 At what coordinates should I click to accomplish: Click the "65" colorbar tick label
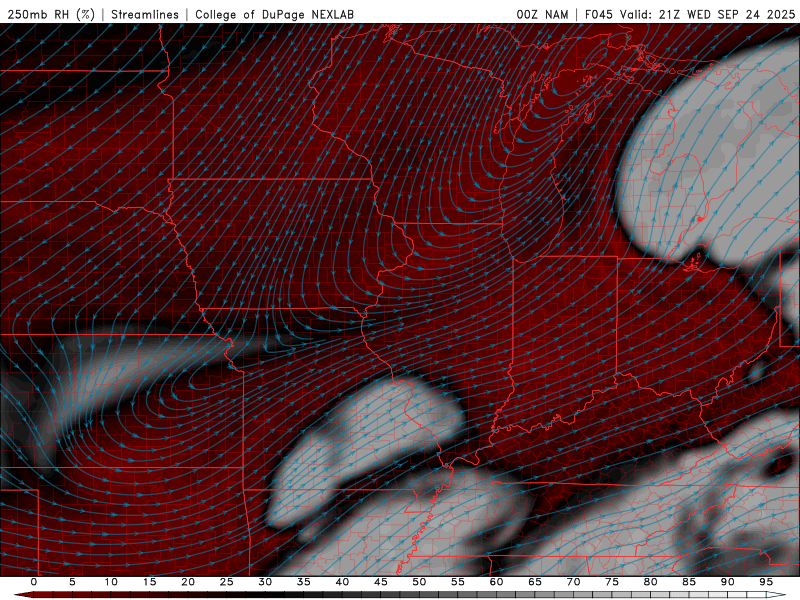(535, 582)
